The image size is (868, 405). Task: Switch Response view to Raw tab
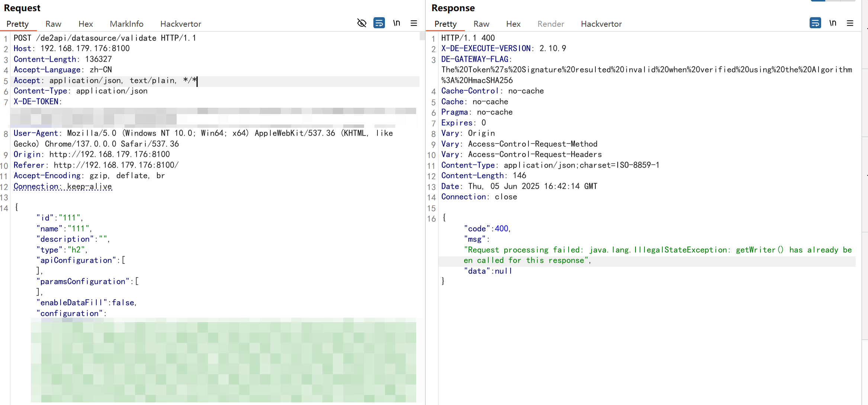click(481, 24)
